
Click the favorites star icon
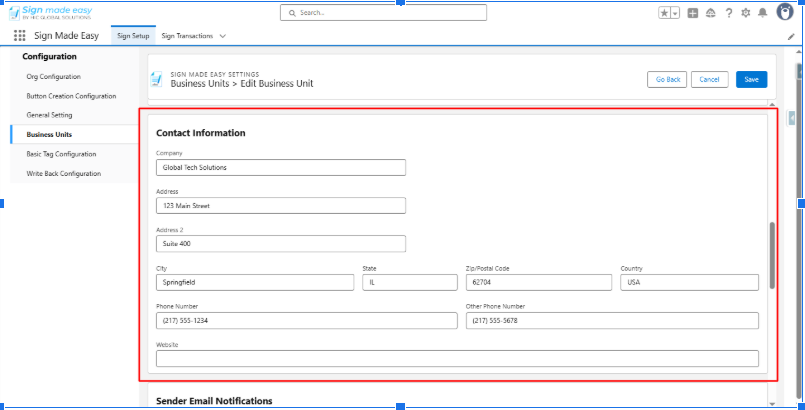664,13
